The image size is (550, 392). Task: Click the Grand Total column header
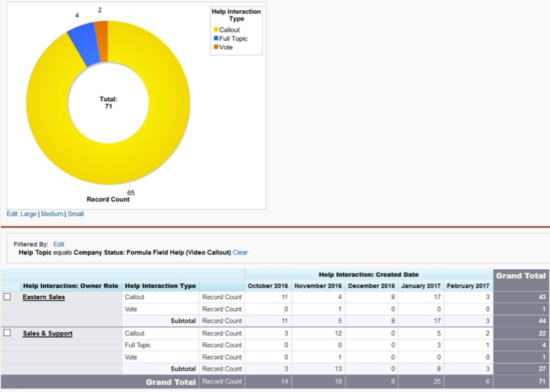[x=521, y=276]
